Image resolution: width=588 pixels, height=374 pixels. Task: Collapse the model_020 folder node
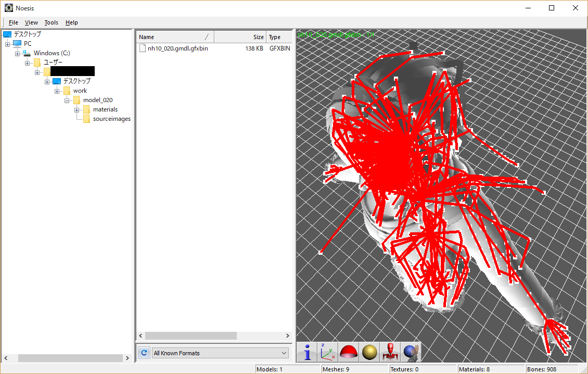point(67,101)
